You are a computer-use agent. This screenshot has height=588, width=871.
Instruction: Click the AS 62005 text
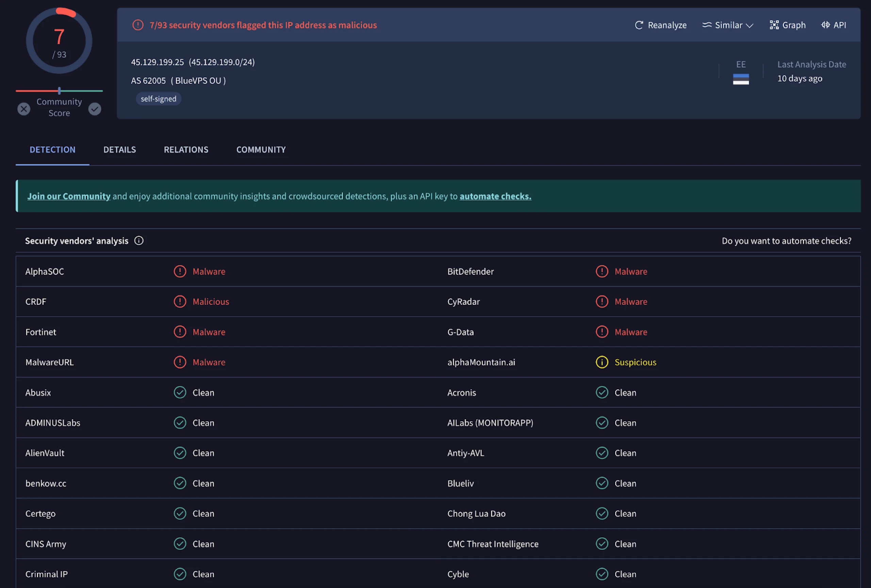click(x=148, y=81)
